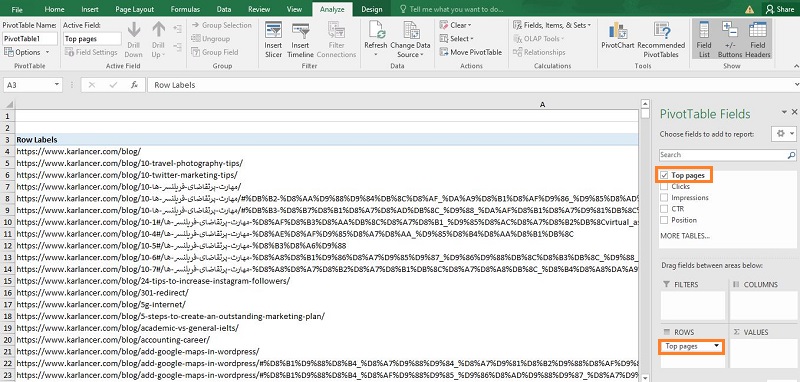Image resolution: width=800 pixels, height=382 pixels.
Task: Click the Collapse Field icon
Action: [177, 47]
